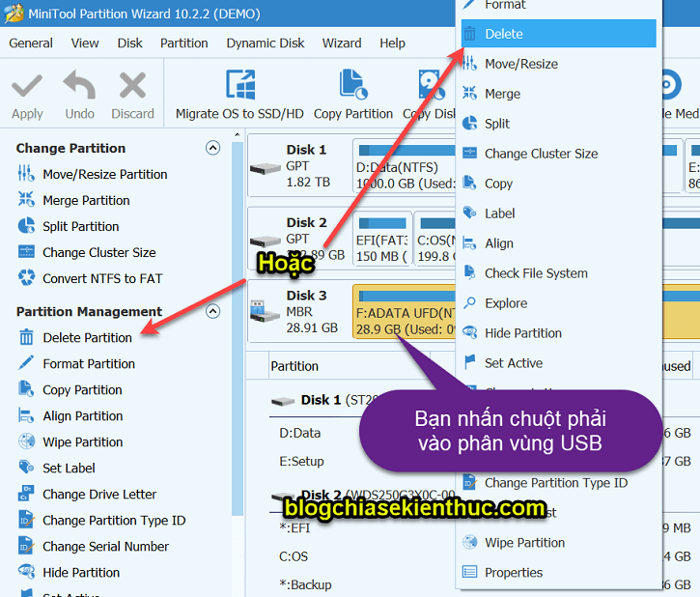This screenshot has height=597, width=700.
Task: Click Change Partition Type ID sidebar icon
Action: point(26,520)
